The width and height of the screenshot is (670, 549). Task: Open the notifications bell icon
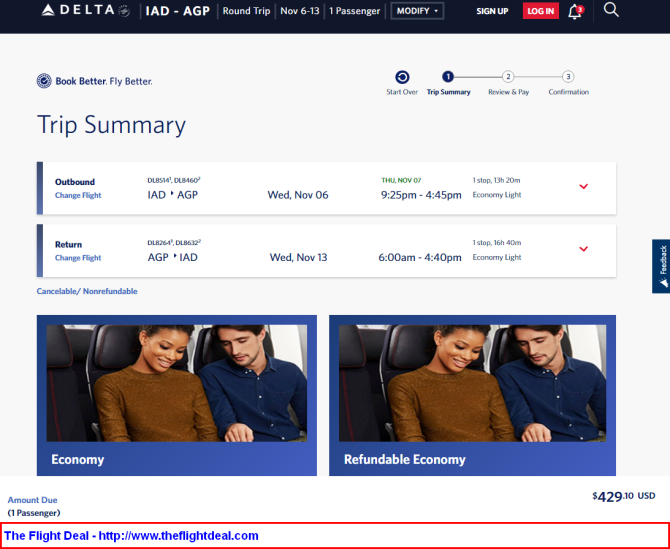[x=575, y=12]
